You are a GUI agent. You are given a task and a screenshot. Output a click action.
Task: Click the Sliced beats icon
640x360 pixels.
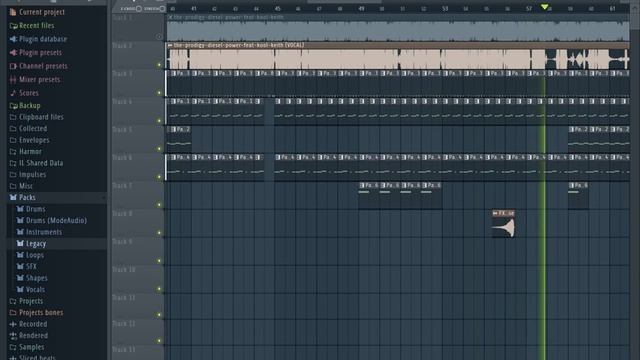pos(13,358)
